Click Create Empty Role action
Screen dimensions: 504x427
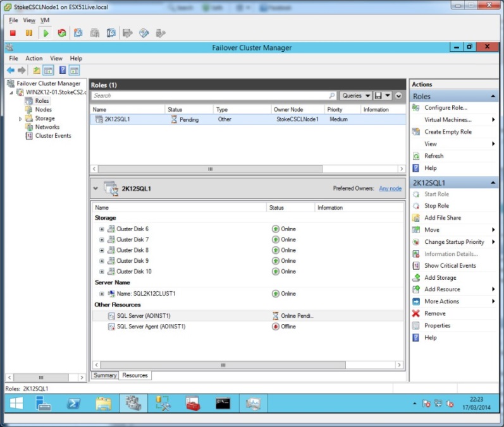point(448,131)
